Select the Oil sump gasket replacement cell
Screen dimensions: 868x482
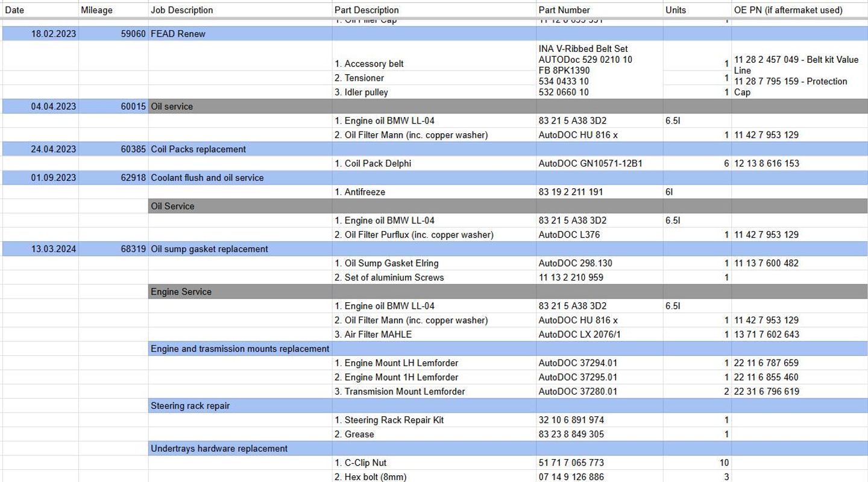click(209, 249)
